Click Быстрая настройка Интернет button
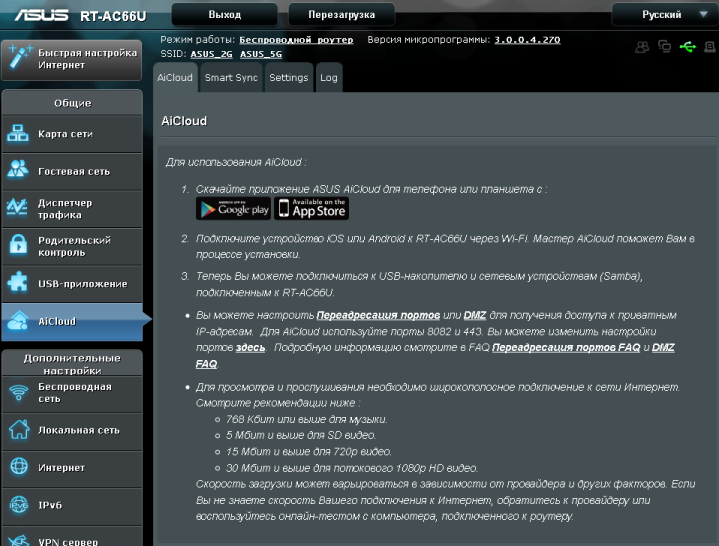Viewport: 719px width, 546px height. (x=72, y=60)
